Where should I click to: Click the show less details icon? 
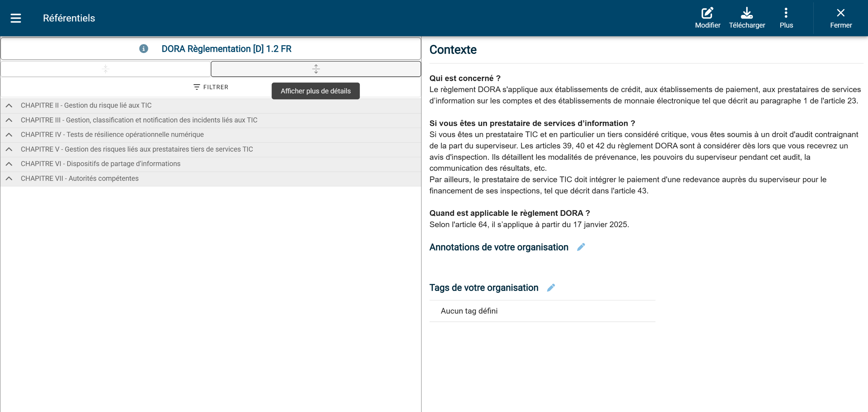(x=105, y=69)
